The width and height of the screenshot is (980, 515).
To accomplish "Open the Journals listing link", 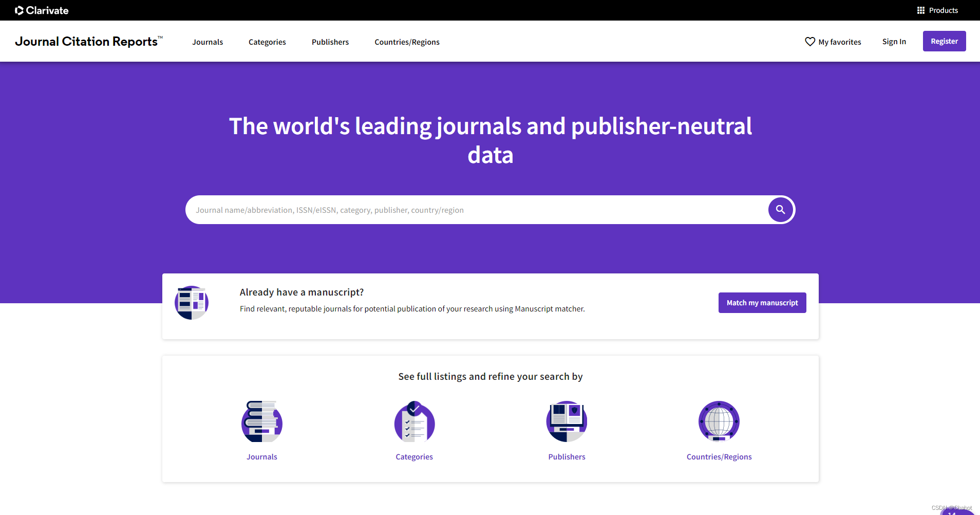I will [262, 457].
